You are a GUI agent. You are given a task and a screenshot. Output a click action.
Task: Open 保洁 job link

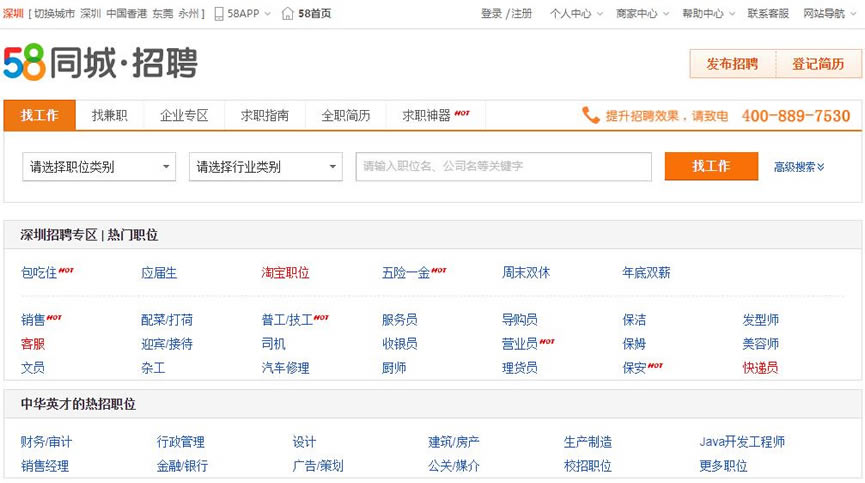click(634, 320)
